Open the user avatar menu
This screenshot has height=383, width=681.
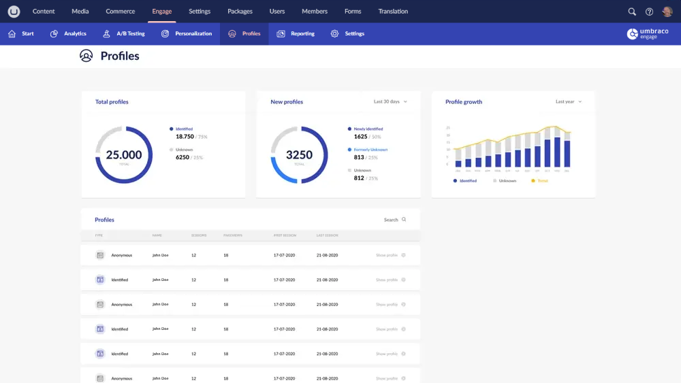tap(667, 12)
